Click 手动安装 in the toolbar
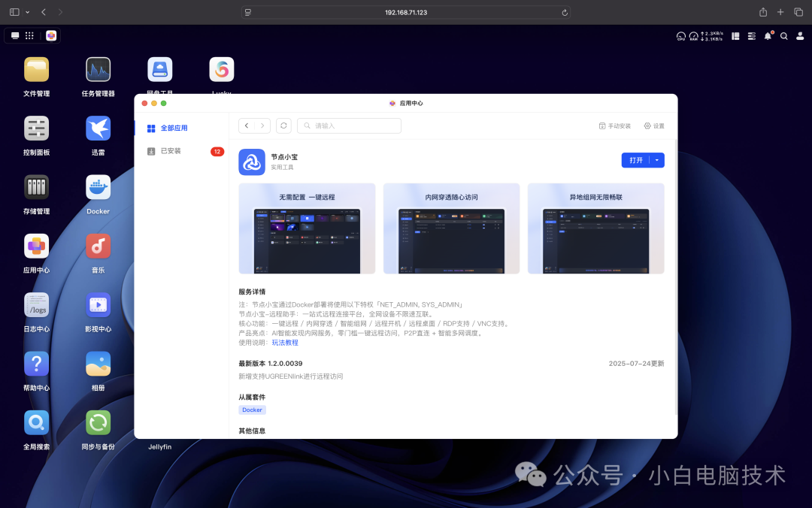Screen dimensions: 812x508 615,125
